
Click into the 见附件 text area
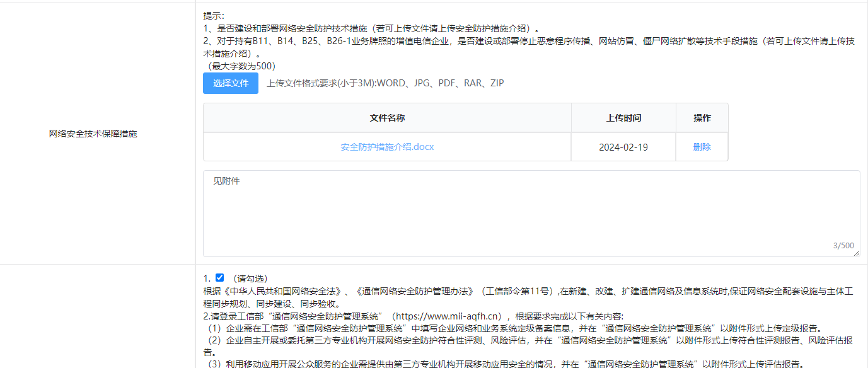coord(531,213)
